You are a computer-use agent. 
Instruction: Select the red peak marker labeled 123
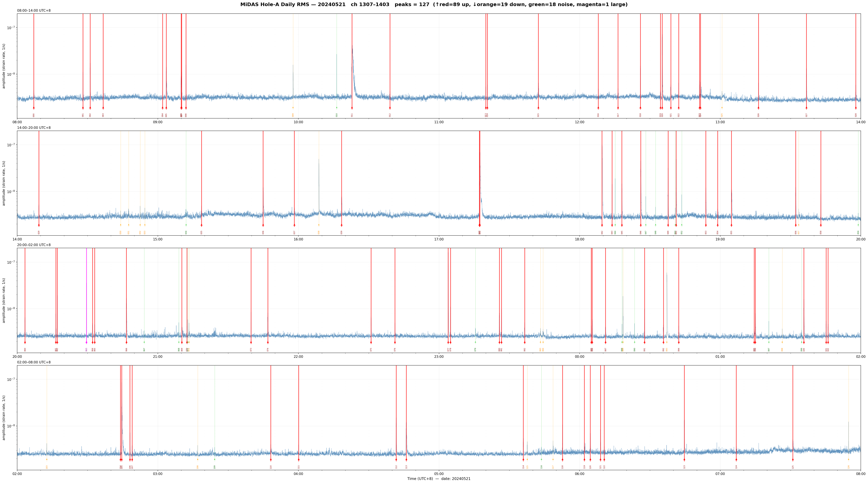pyautogui.click(x=684, y=459)
